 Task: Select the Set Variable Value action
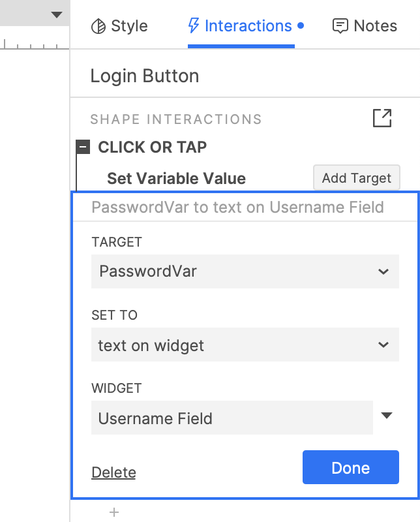pos(176,179)
